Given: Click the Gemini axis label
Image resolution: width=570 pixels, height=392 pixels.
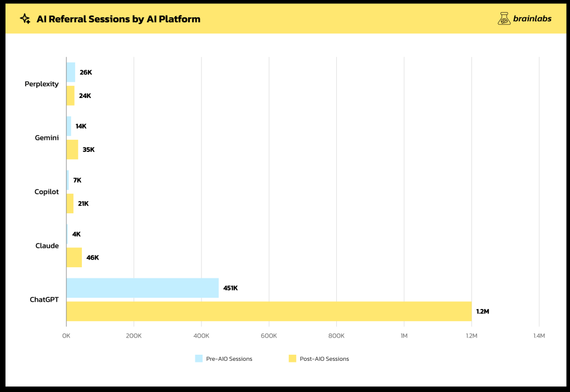Looking at the screenshot, I should 47,138.
